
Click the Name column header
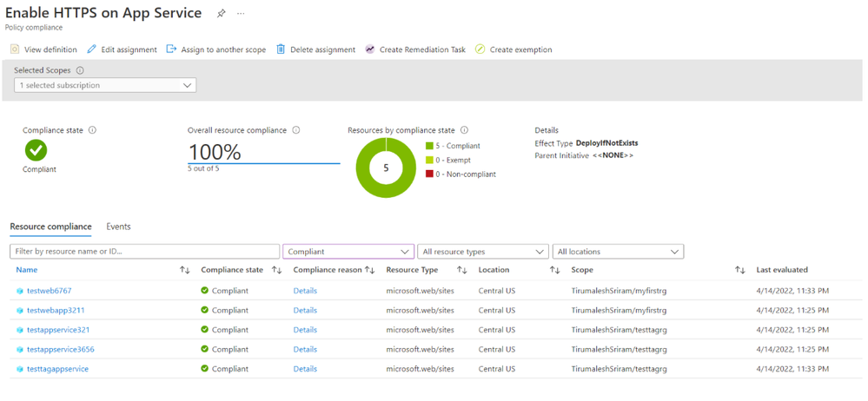coord(27,270)
